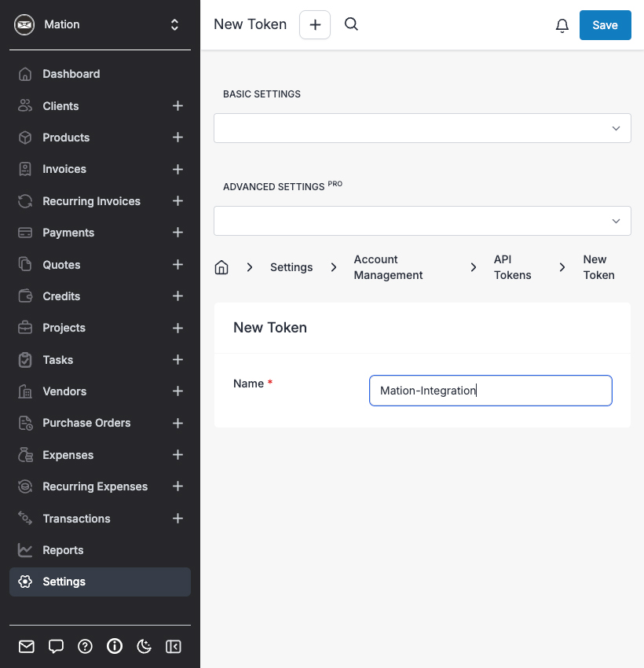Go to Dashboard in the sidebar
644x668 pixels.
click(x=71, y=74)
